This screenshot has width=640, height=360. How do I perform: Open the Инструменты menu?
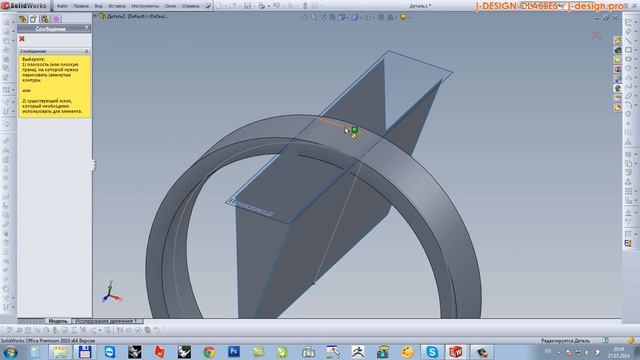click(145, 6)
